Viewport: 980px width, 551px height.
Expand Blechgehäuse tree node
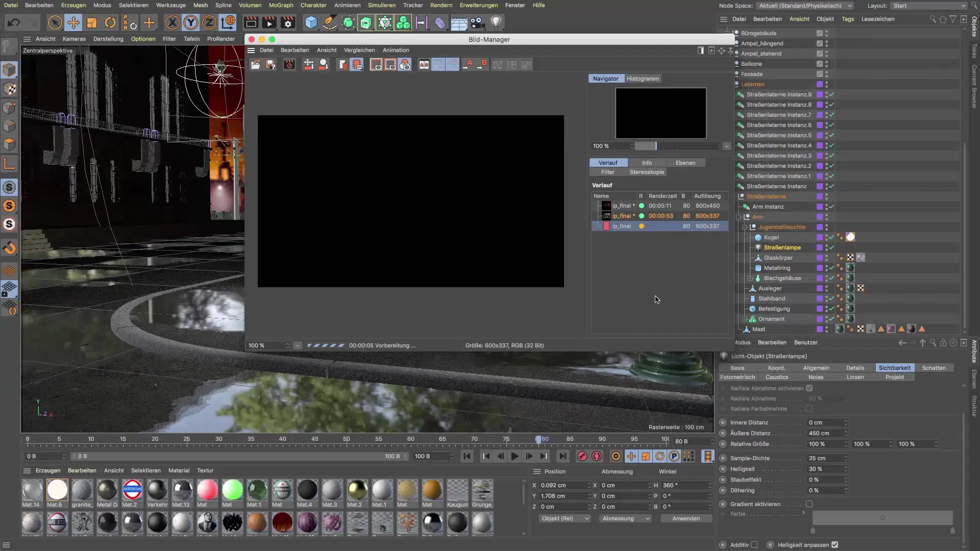(x=750, y=278)
